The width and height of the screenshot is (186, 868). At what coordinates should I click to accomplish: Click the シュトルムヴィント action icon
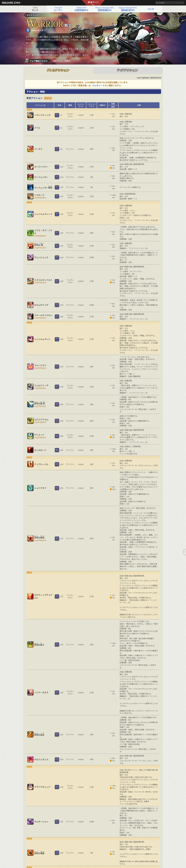point(30,214)
